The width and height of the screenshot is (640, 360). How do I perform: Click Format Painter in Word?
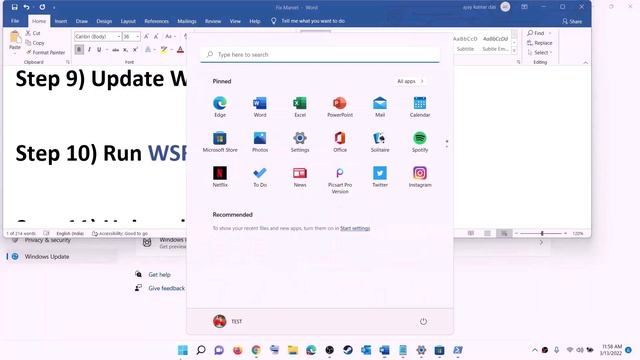coord(45,52)
